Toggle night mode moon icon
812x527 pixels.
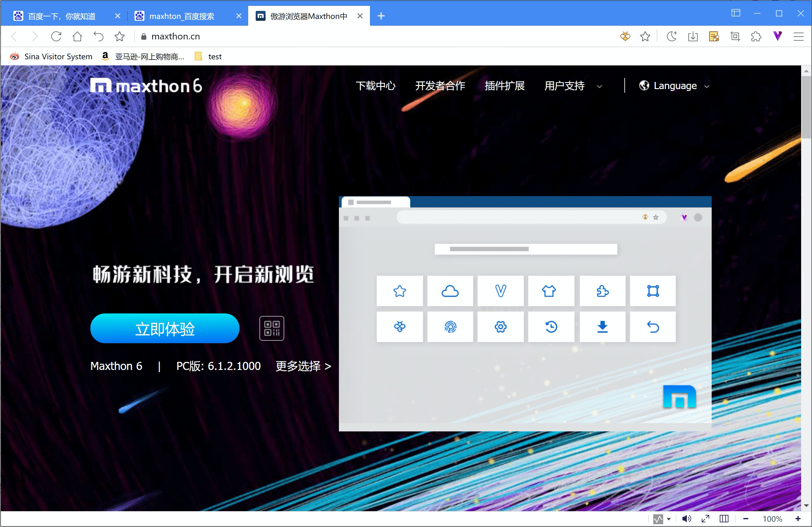[x=671, y=37]
